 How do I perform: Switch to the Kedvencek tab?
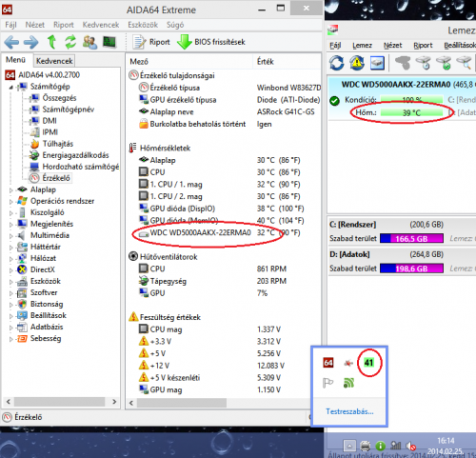54,61
